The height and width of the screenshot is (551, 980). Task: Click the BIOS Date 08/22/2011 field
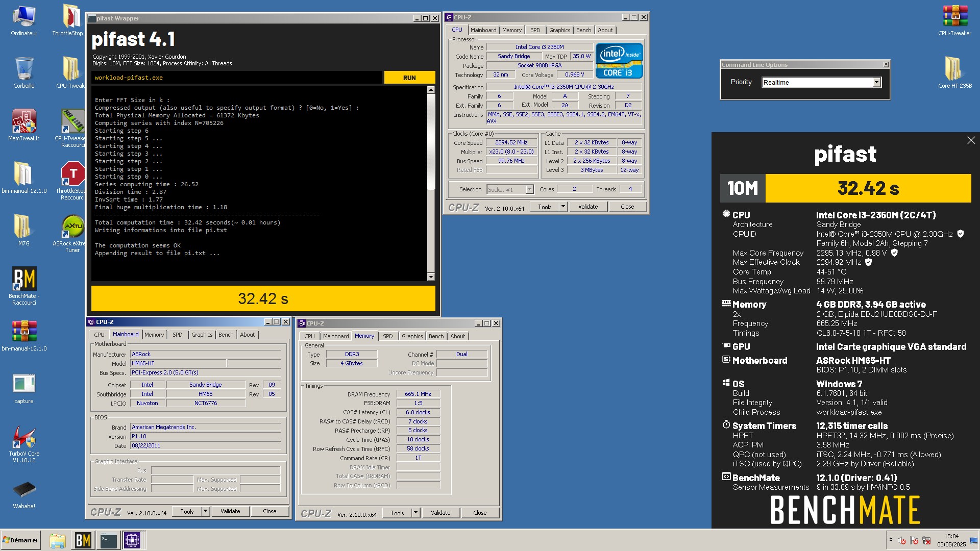pyautogui.click(x=205, y=445)
